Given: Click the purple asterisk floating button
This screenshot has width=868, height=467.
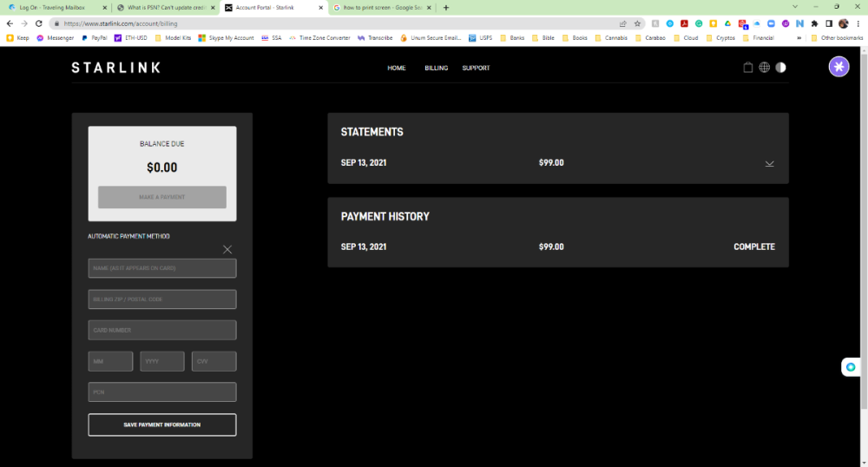Looking at the screenshot, I should 838,67.
